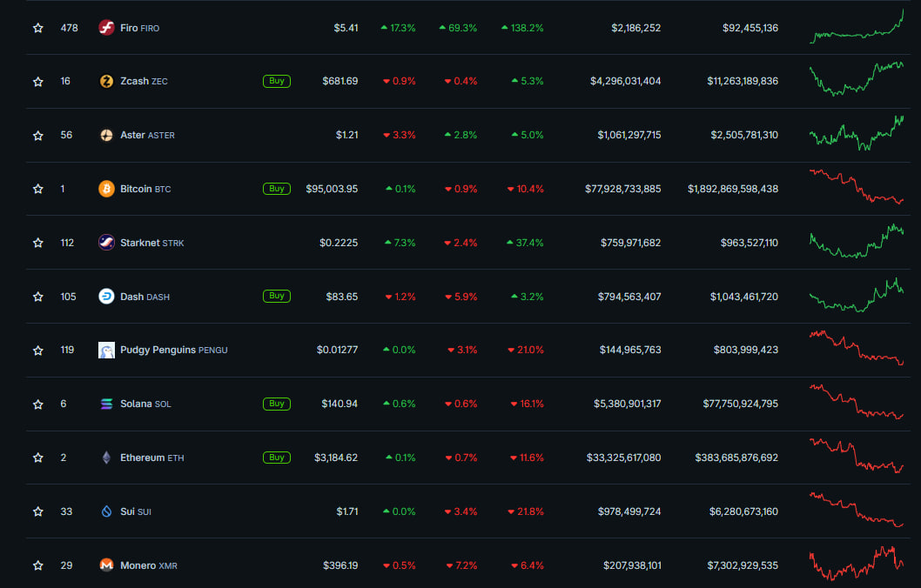Screen dimensions: 921x588
Task: Click the Starknet coin logo icon
Action: coord(106,243)
